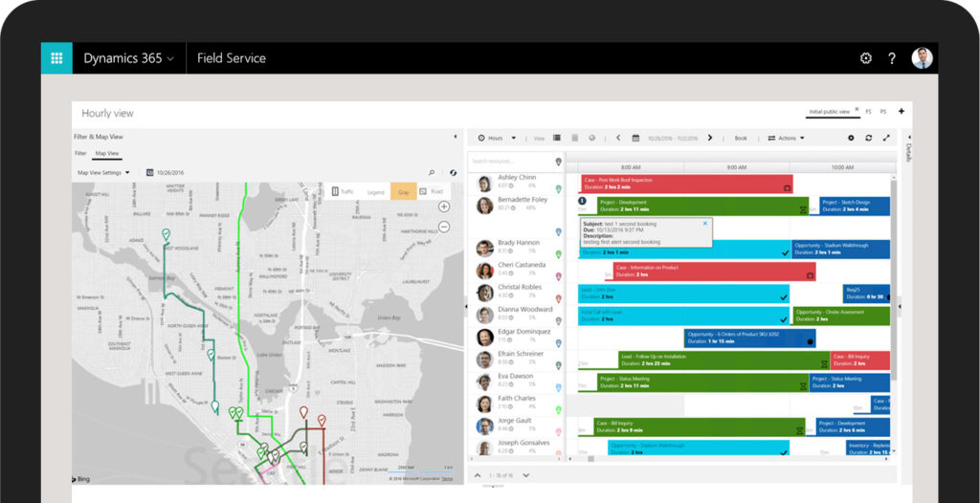Go to previous date range
The image size is (980, 503).
coord(618,138)
